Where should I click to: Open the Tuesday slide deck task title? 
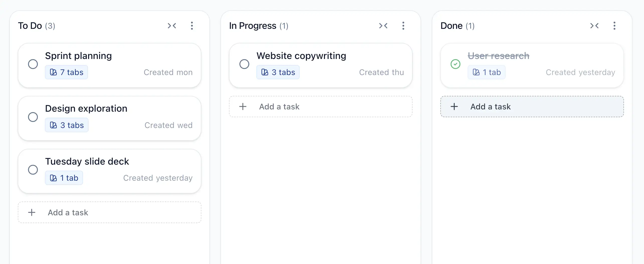87,161
